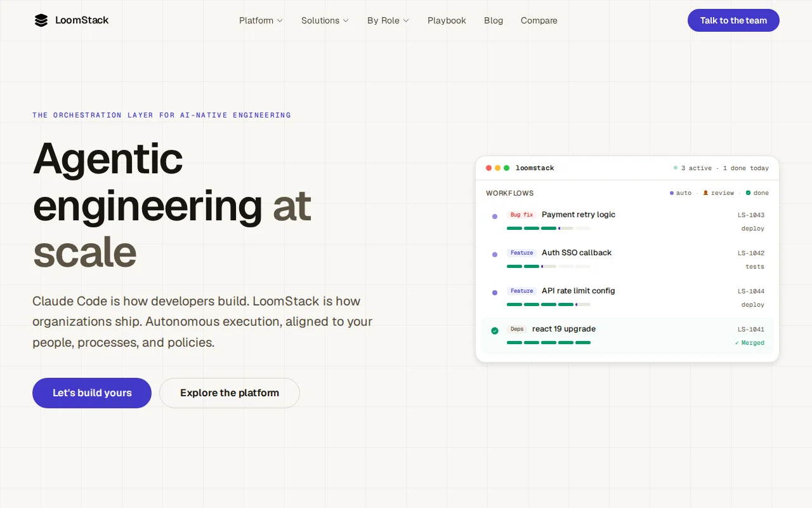The width and height of the screenshot is (812, 508).
Task: Click the react 19 upgrade progress bar
Action: [x=549, y=342]
